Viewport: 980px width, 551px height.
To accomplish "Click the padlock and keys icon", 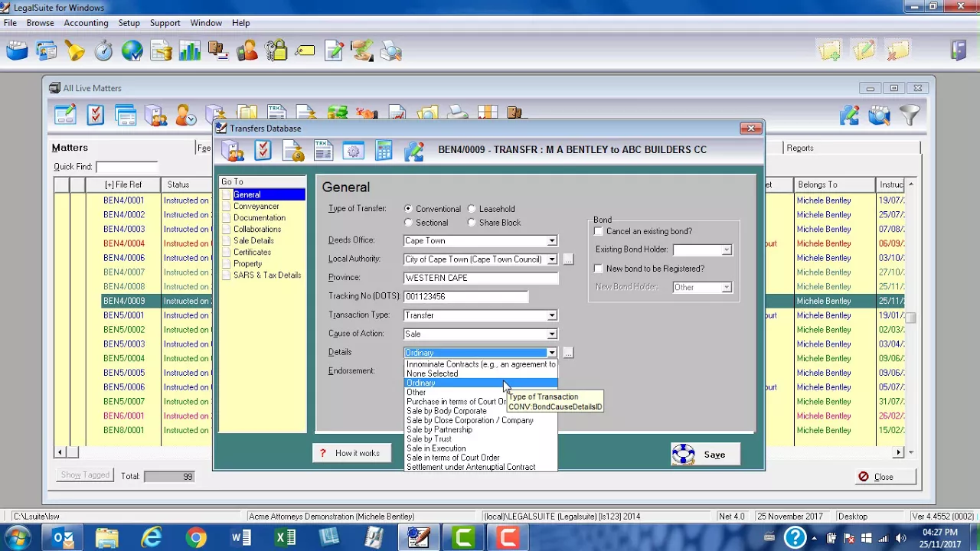I will pos(276,51).
